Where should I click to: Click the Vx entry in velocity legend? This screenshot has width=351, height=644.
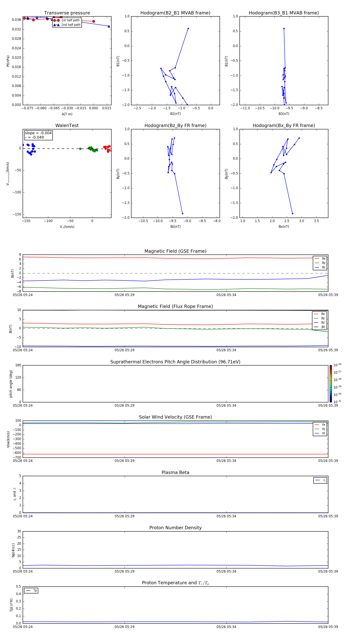(320, 424)
